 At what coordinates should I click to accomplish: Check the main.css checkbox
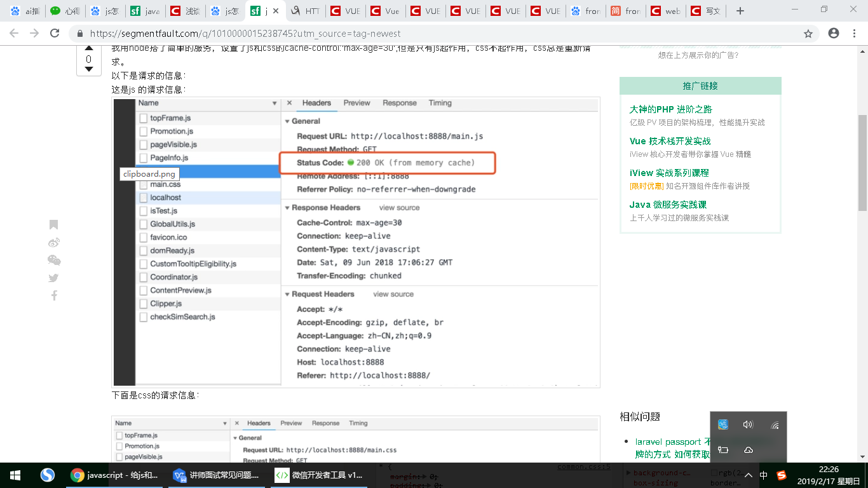(144, 184)
